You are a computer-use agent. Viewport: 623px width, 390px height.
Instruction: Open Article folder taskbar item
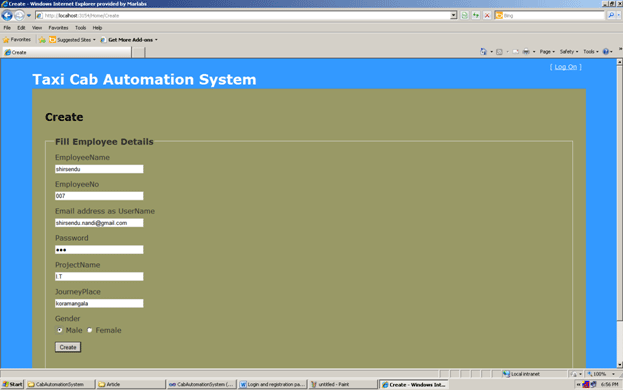tap(131, 384)
